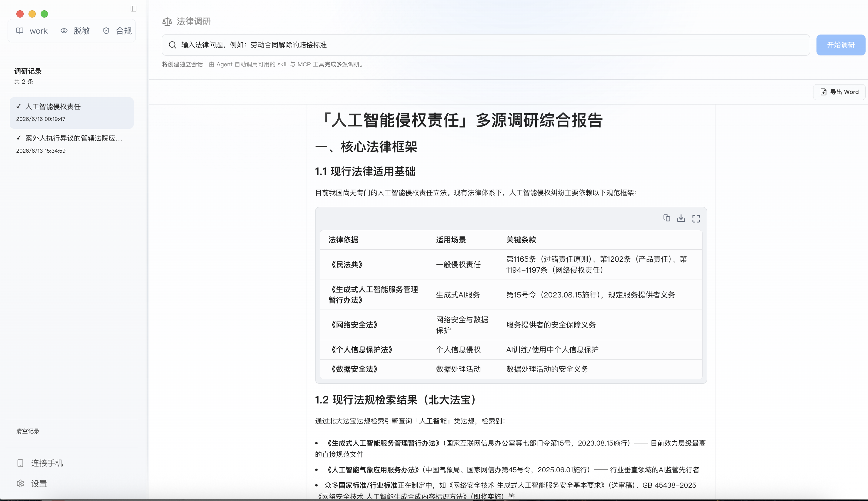Image resolution: width=868 pixels, height=501 pixels.
Task: Focus the legal question input field
Action: pyautogui.click(x=486, y=45)
